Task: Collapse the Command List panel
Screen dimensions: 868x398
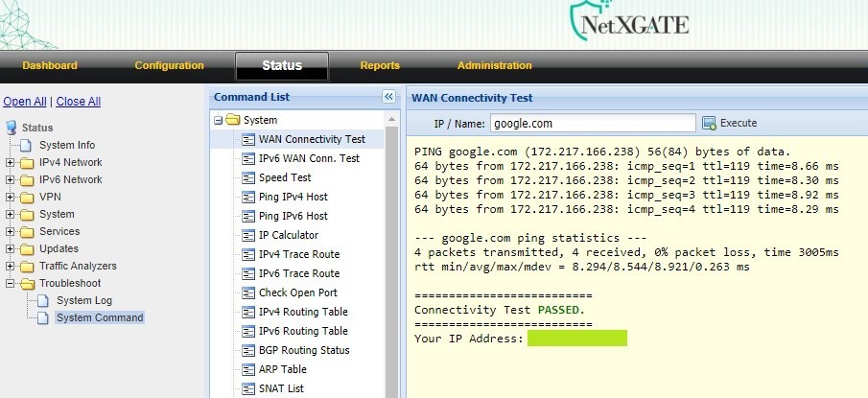Action: tap(388, 97)
